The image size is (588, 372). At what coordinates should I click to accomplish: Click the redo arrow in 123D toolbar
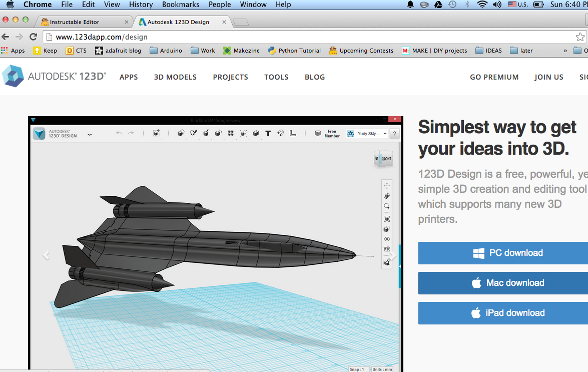tap(131, 133)
